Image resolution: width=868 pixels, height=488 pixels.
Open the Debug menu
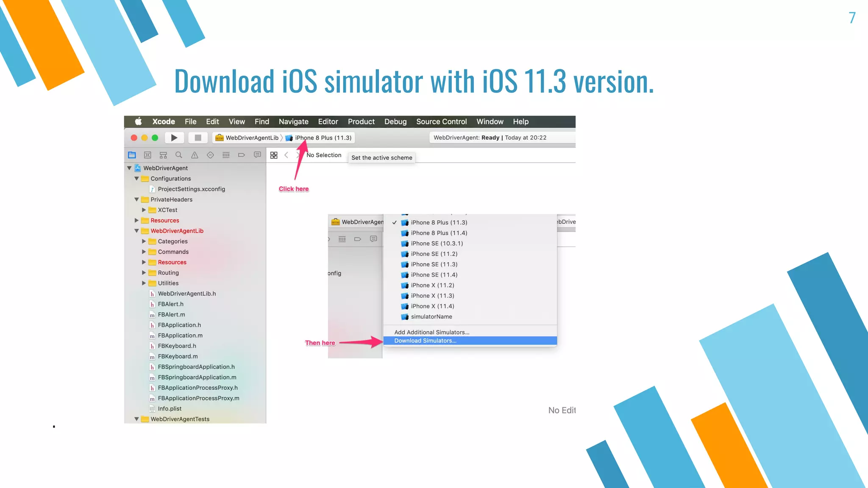tap(395, 122)
